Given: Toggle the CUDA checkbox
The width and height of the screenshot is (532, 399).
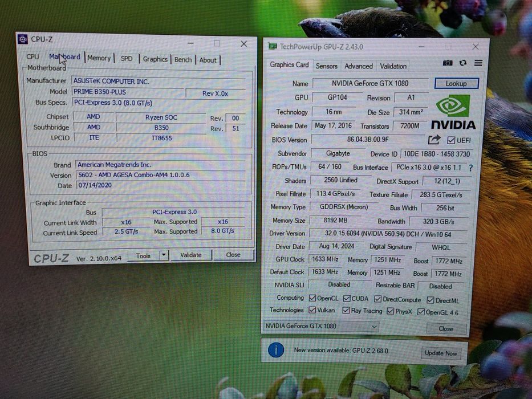Looking at the screenshot, I should point(347,299).
